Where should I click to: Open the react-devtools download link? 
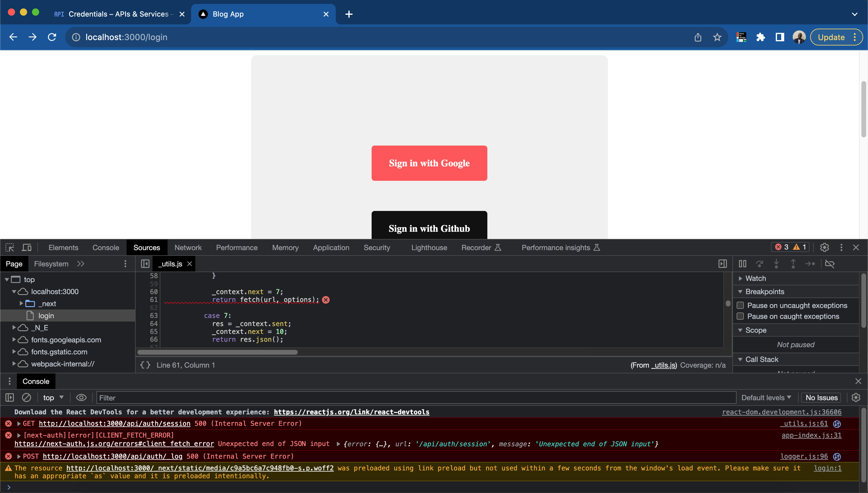point(352,412)
